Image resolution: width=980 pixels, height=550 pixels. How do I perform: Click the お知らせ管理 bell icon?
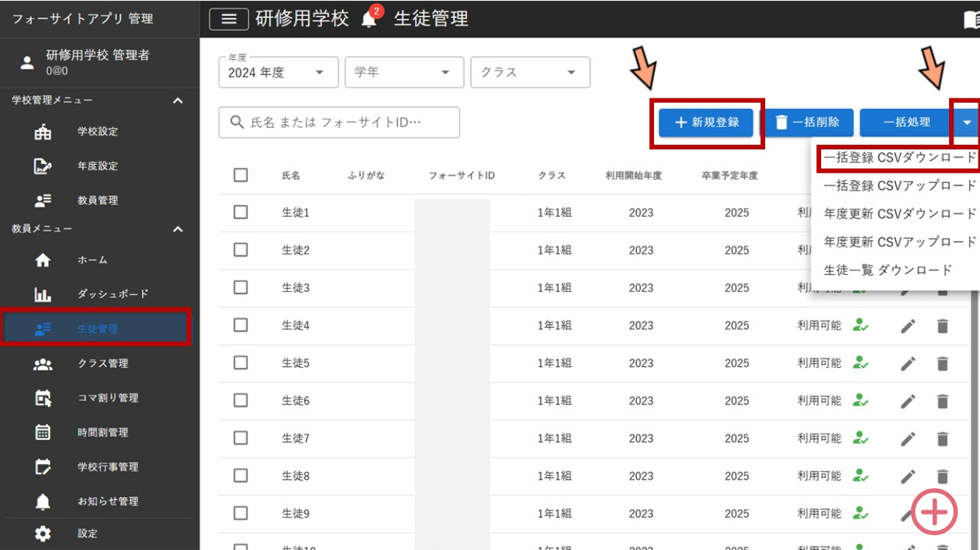tap(43, 501)
